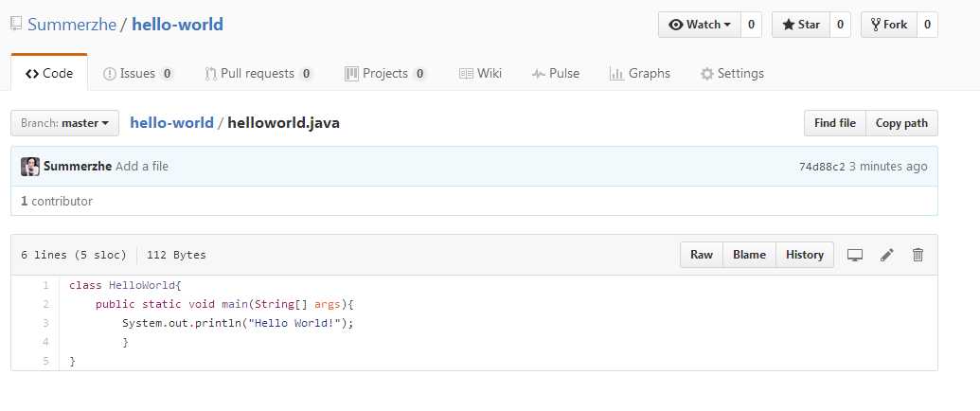Viewport: 980px width, 411px height.
Task: Open the watchers count next to Watch
Action: [x=751, y=25]
